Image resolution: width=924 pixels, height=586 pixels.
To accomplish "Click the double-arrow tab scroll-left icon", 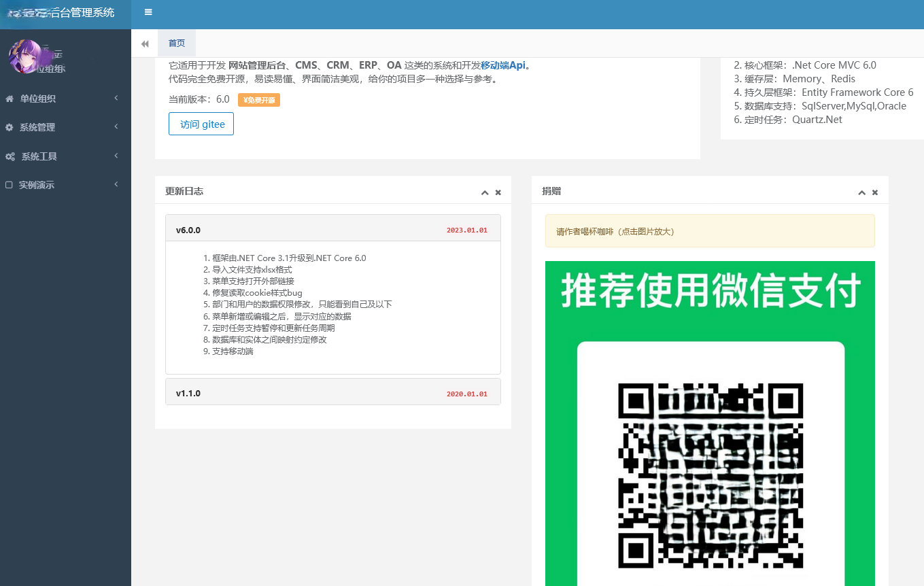I will (145, 44).
